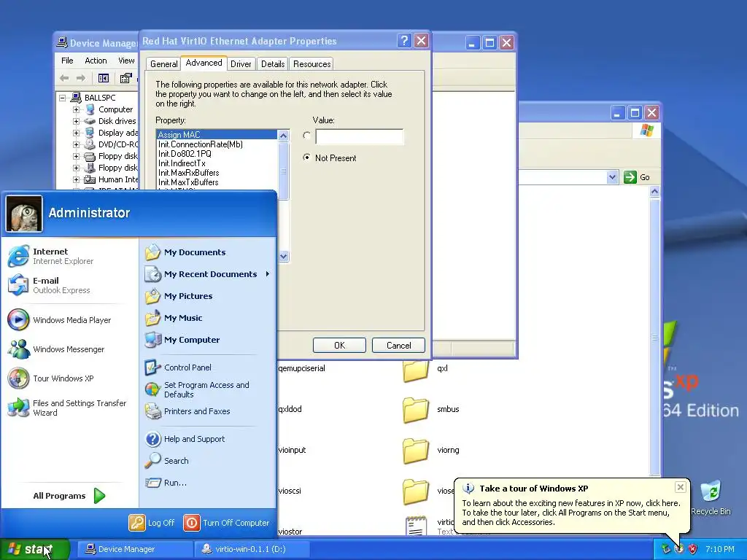Open Device Manager View menu
The width and height of the screenshot is (747, 560).
coord(126,61)
